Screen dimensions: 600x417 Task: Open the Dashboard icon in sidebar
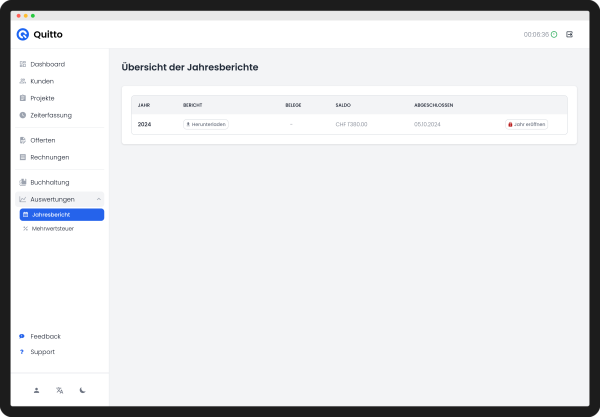tap(23, 64)
